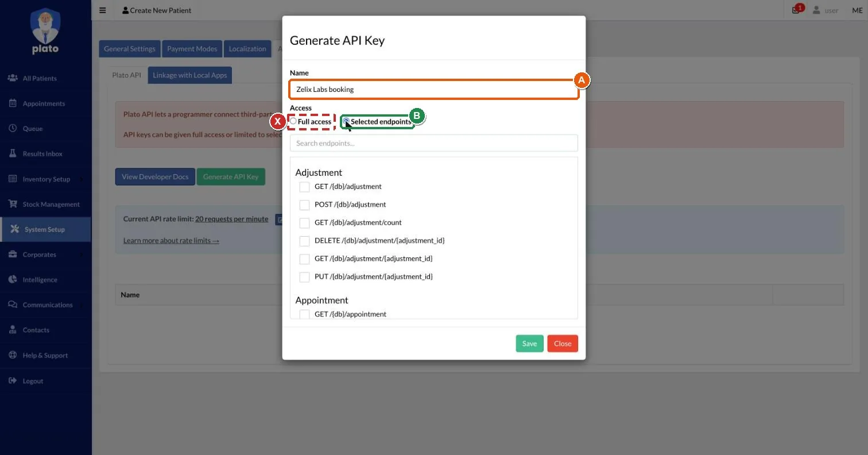The height and width of the screenshot is (455, 868).
Task: Switch to the Localization tab
Action: 247,49
